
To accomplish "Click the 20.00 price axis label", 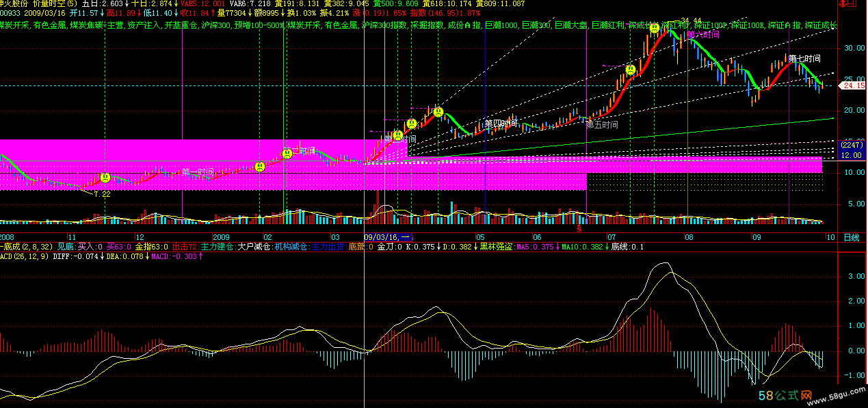I will (x=855, y=110).
